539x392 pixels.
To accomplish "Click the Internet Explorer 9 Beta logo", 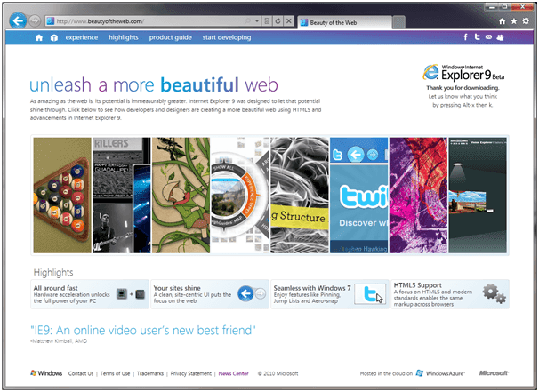I will pos(463,73).
